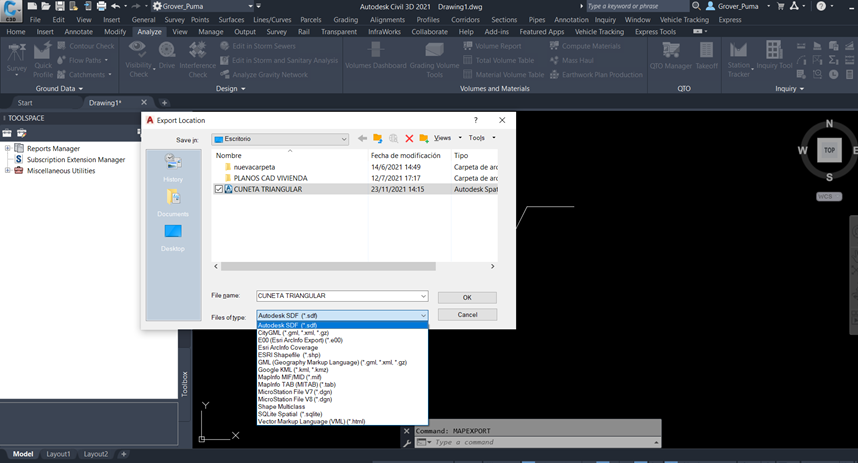Open the Corridors menu
Screen dimensions: 858x463
point(465,20)
